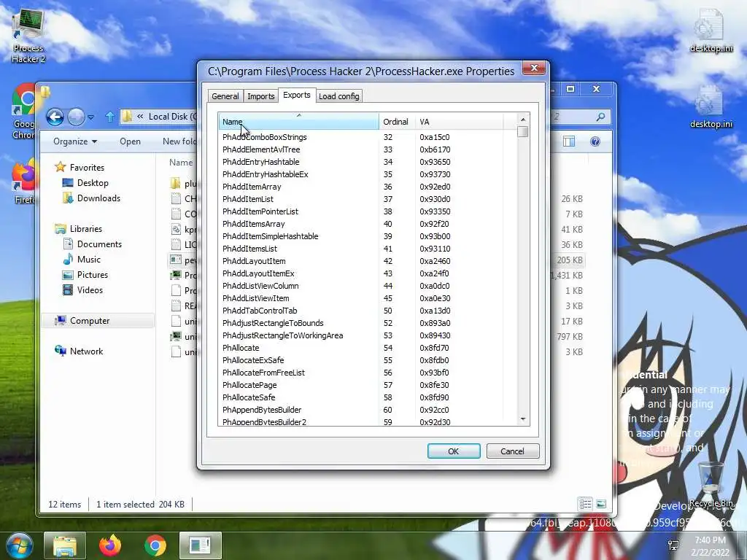This screenshot has width=747, height=560.
Task: Switch Explorer to details view icon
Action: 585,504
